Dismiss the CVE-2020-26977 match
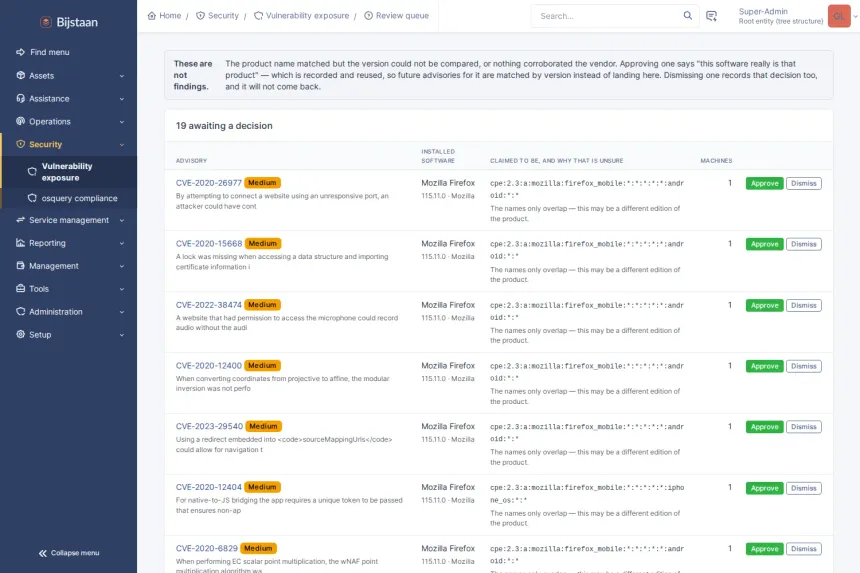Viewport: 860px width, 573px height. 804,184
